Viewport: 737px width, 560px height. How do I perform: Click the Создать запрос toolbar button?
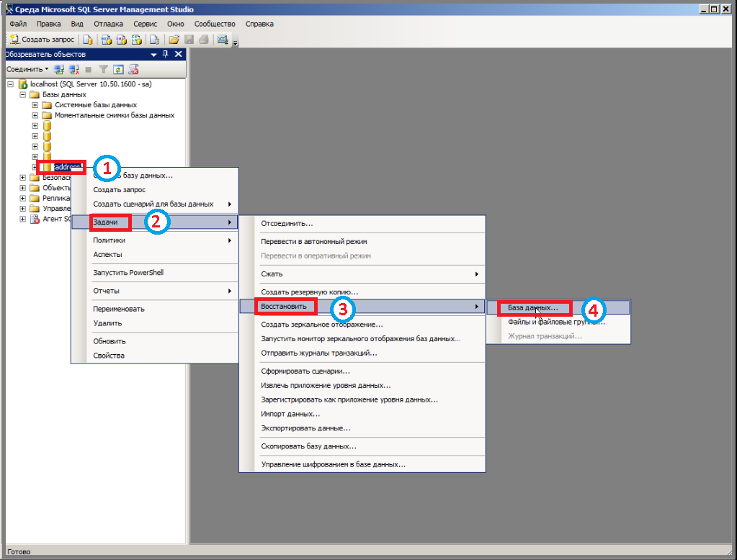pos(42,40)
